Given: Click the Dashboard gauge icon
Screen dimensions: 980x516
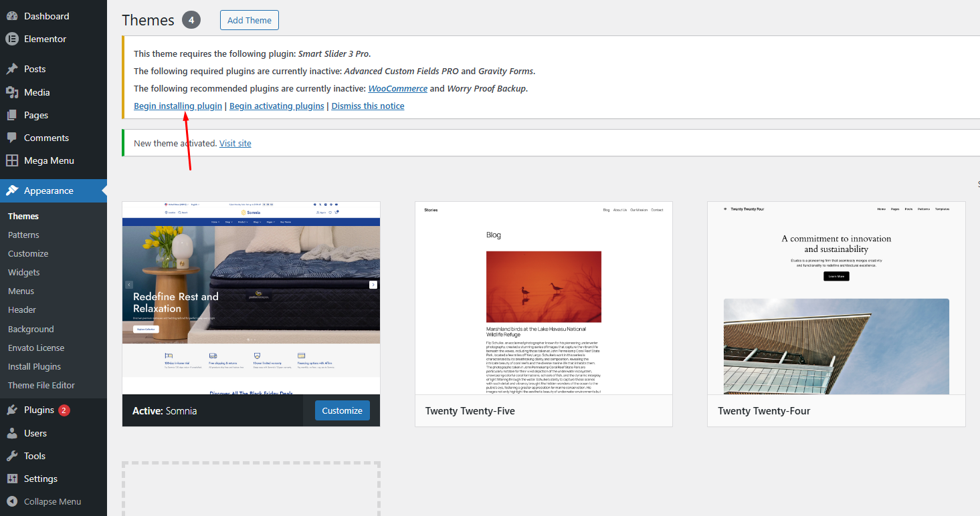Looking at the screenshot, I should pos(12,16).
